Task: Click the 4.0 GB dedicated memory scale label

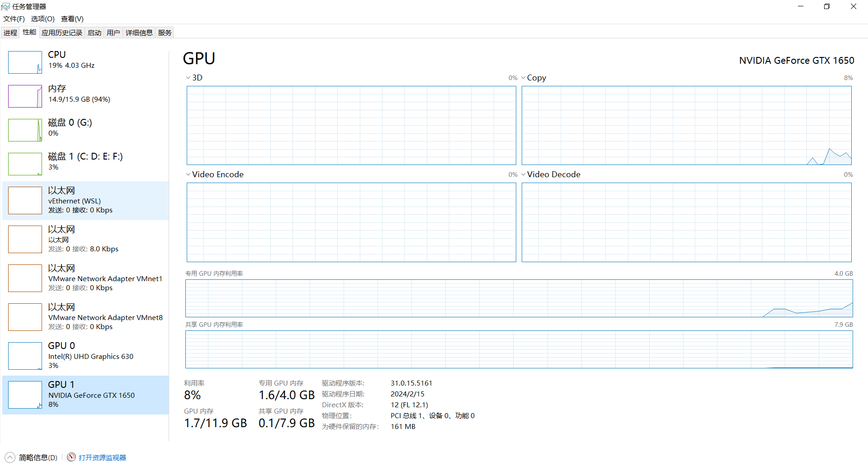Action: click(844, 273)
